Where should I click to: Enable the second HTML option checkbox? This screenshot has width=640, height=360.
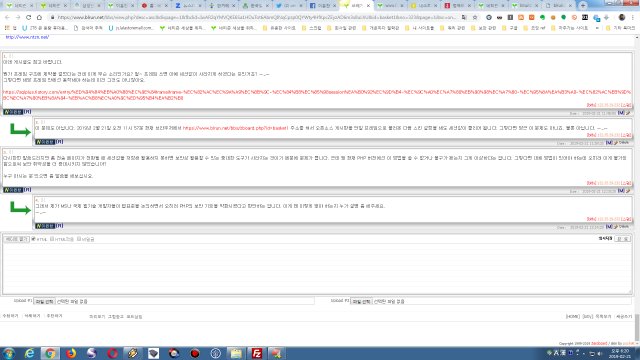tap(52, 239)
